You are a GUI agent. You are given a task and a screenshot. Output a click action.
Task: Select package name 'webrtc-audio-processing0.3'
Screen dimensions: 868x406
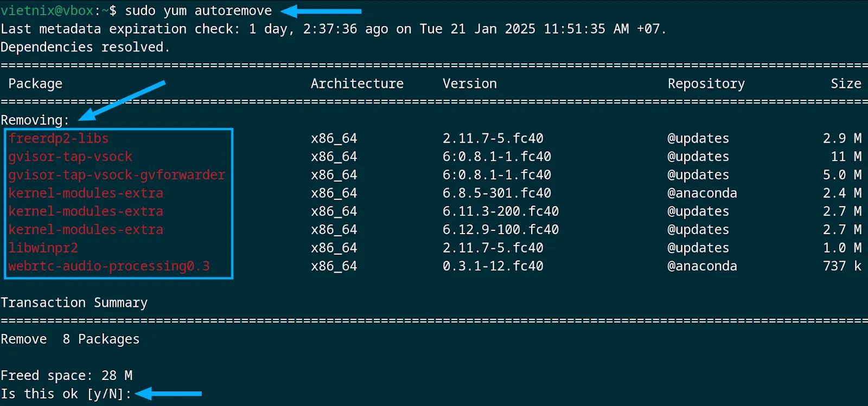[109, 266]
